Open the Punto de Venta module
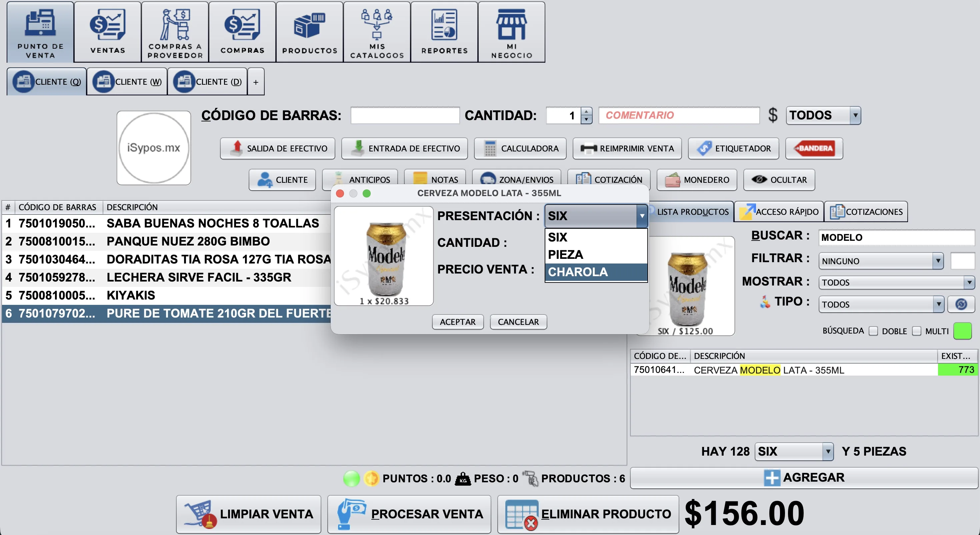 pyautogui.click(x=40, y=32)
